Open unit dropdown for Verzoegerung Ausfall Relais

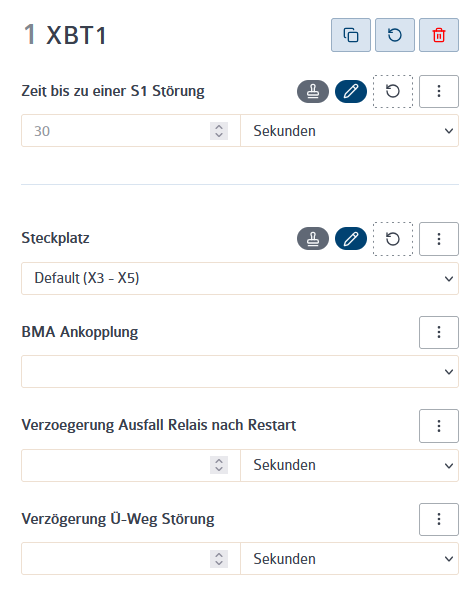tap(349, 465)
